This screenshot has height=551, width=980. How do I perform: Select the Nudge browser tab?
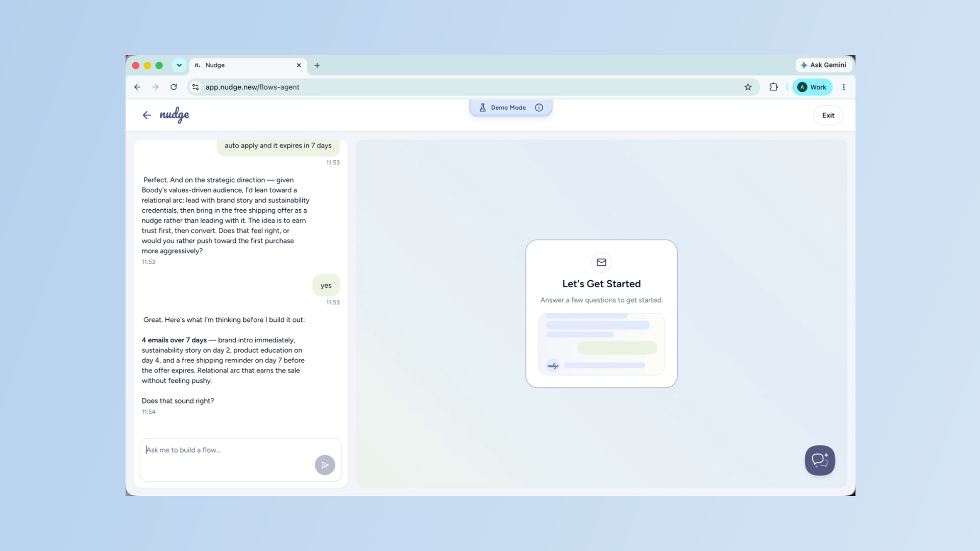click(x=248, y=65)
